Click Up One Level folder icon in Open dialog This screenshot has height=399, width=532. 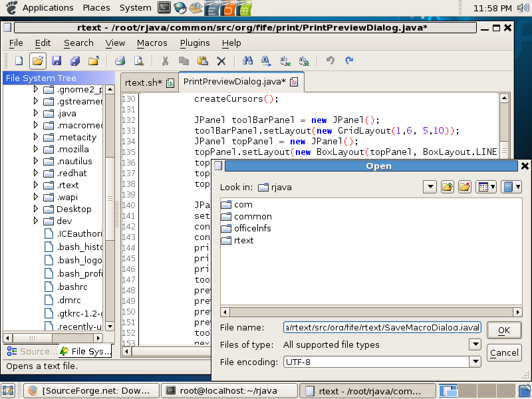point(448,187)
